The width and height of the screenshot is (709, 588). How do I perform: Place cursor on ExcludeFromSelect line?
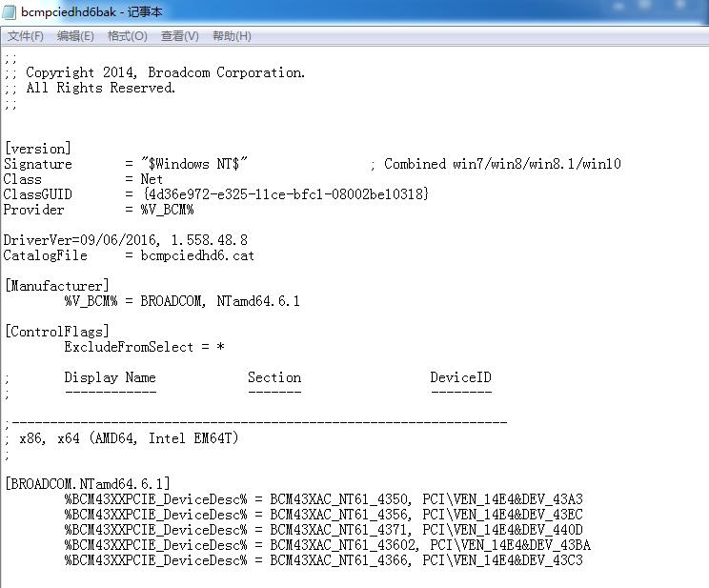click(x=145, y=348)
